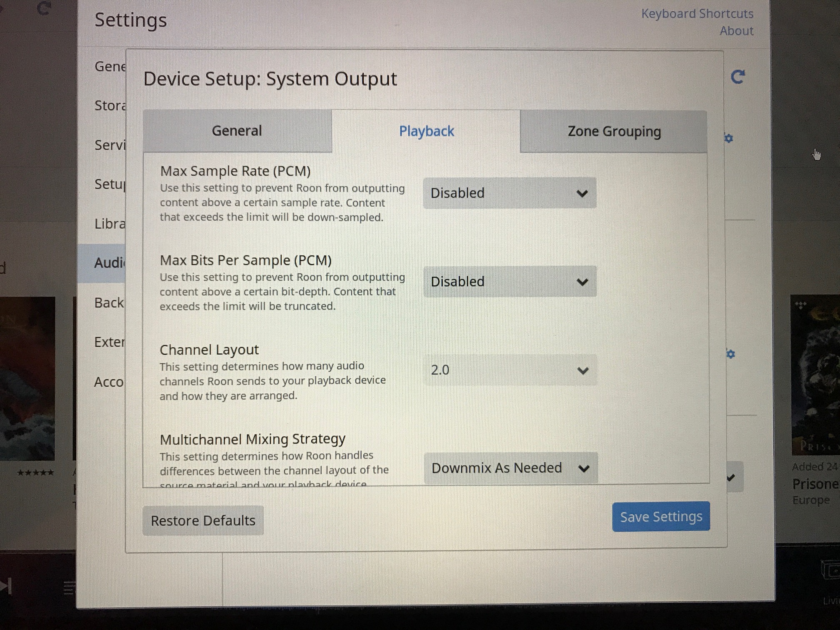Click the Prisoners album cover thumbnail

(815, 375)
